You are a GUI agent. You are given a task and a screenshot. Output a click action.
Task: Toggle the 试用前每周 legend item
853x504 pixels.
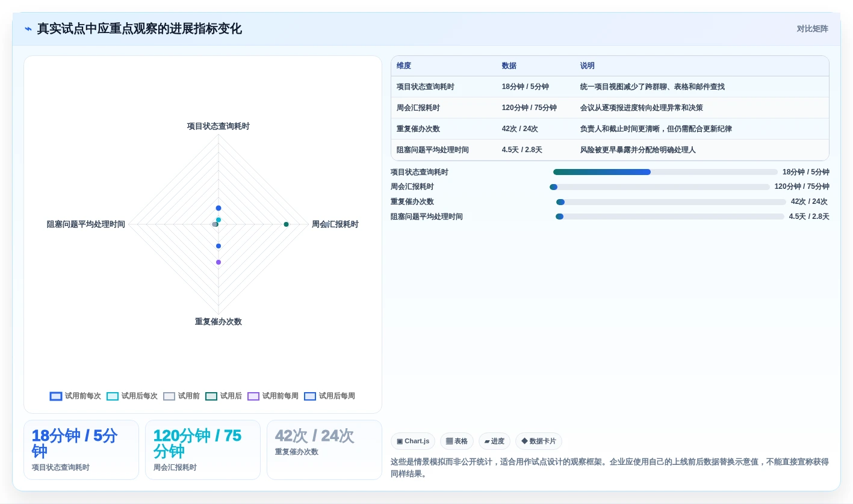(x=273, y=396)
